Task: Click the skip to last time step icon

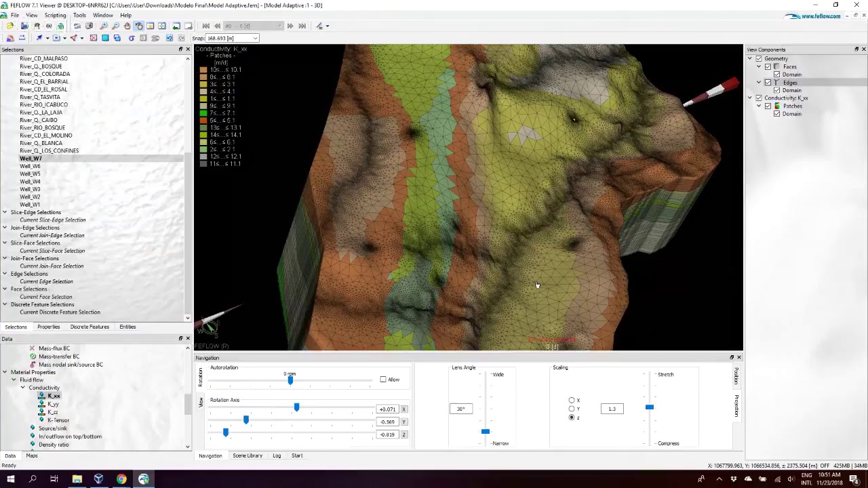Action: coord(302,26)
